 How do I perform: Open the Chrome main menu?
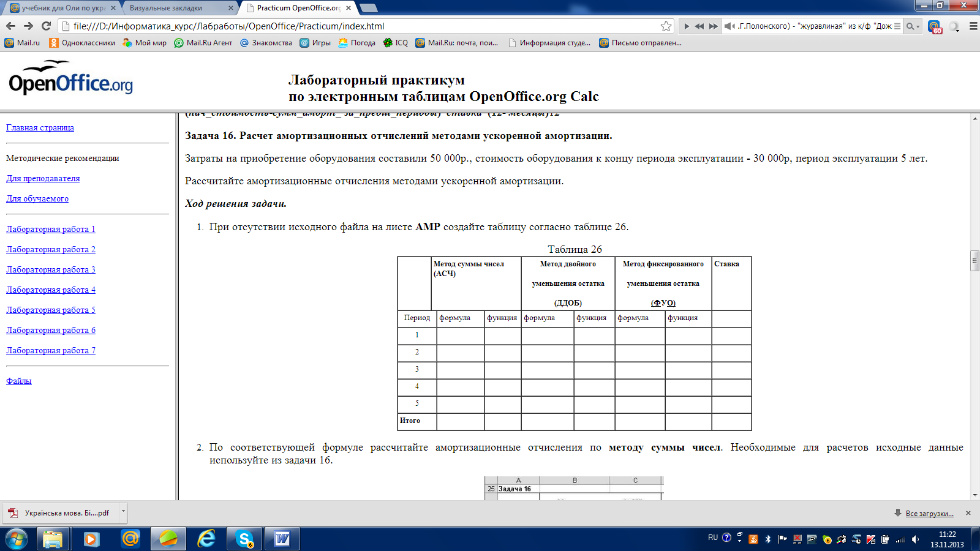(973, 26)
